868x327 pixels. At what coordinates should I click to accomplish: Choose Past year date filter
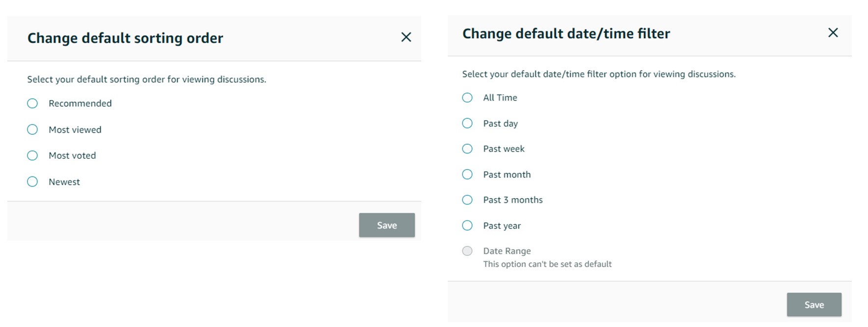467,226
